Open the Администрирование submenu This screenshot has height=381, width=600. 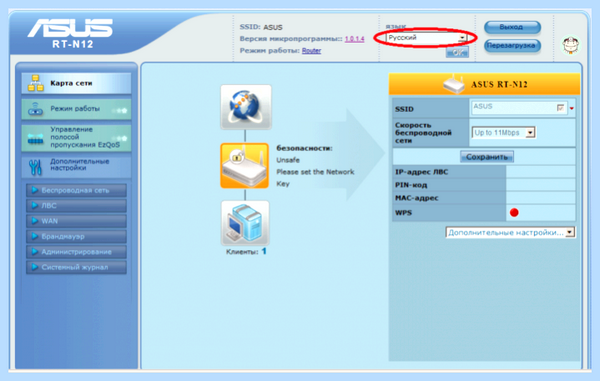76,252
